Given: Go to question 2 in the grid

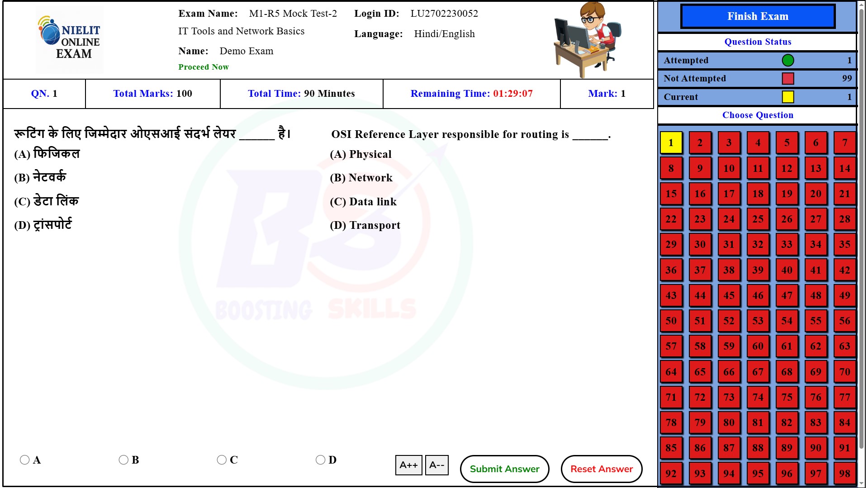Looking at the screenshot, I should 700,143.
